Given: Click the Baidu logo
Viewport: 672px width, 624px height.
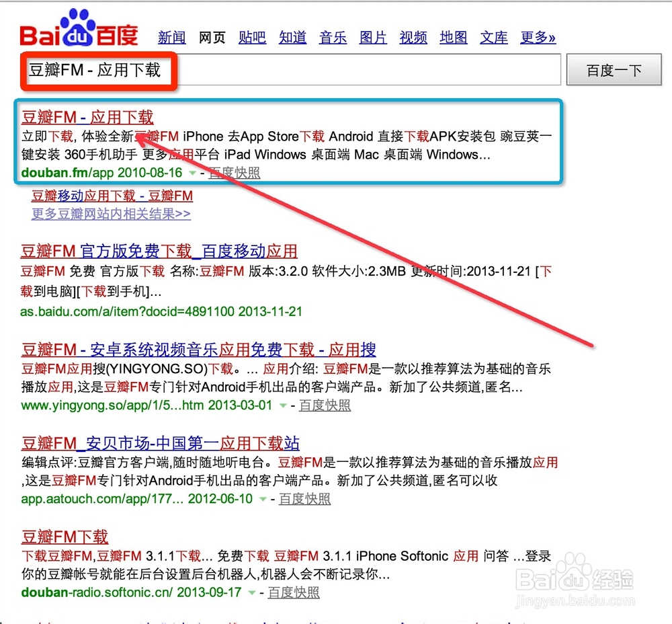Looking at the screenshot, I should pyautogui.click(x=79, y=28).
